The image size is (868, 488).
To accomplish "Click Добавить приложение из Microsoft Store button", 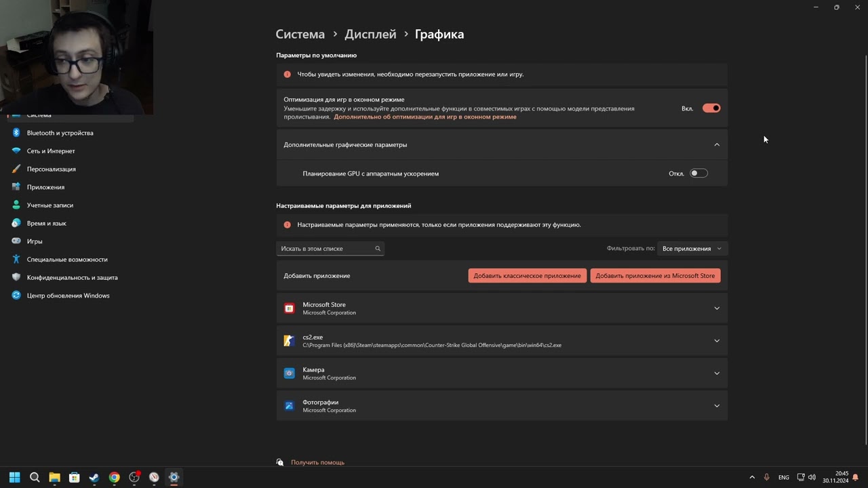I will [655, 276].
